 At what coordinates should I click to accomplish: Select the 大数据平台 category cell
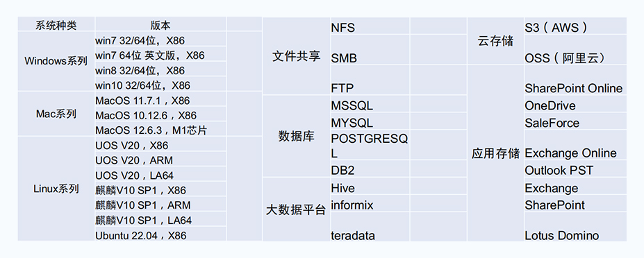(296, 210)
